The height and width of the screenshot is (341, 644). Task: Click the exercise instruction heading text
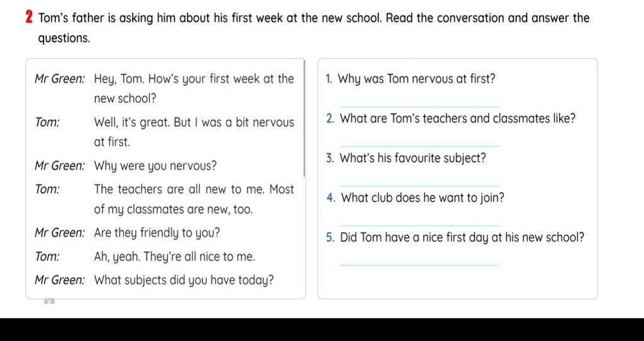click(x=314, y=28)
